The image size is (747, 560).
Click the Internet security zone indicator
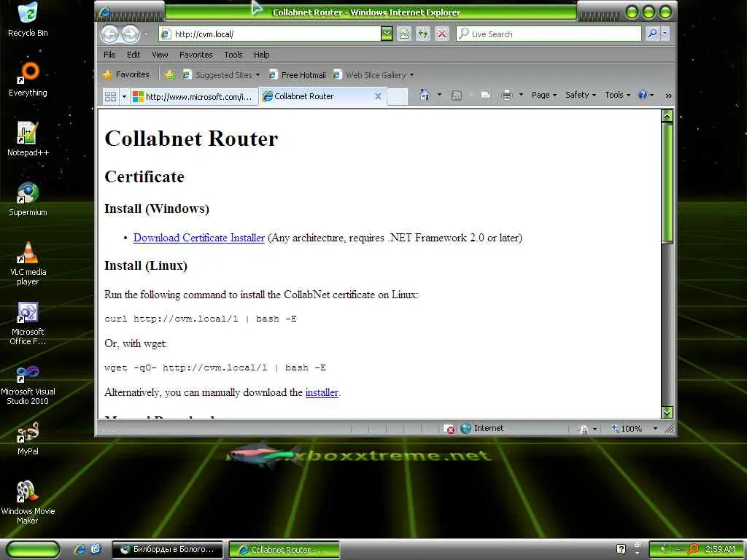tap(482, 428)
